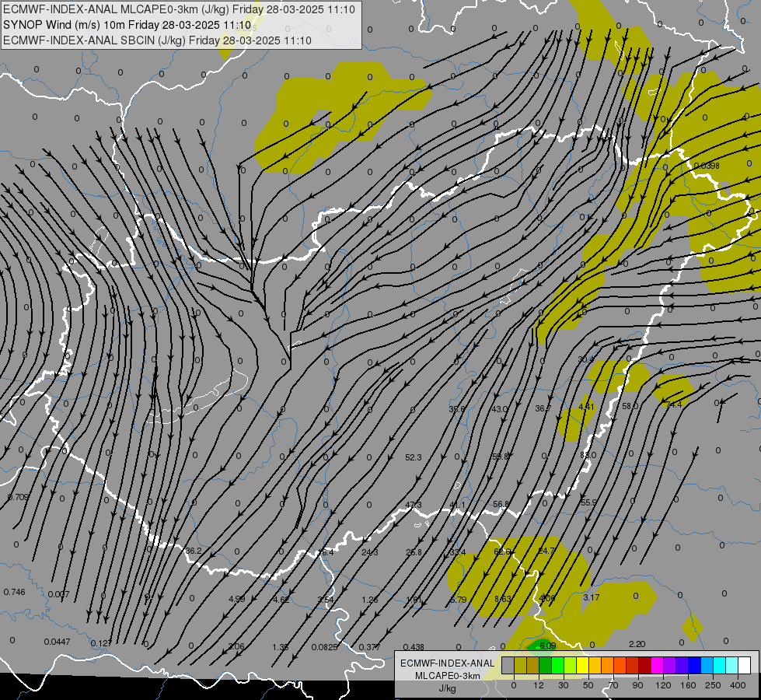Click the MLCAPE0-3km title line in the header
The width and height of the screenshot is (761, 700).
[179, 9]
